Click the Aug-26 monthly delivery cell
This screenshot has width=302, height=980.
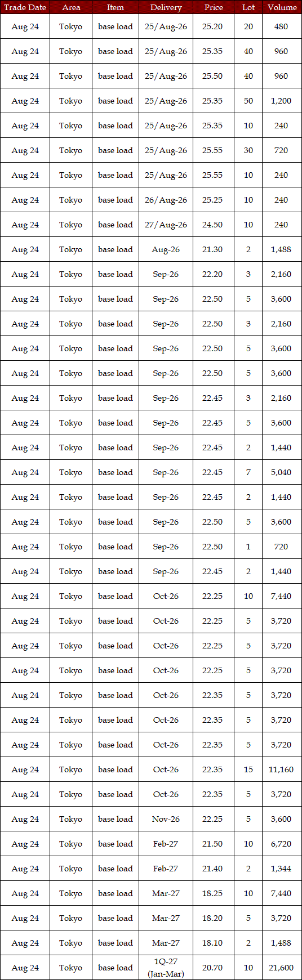pos(166,249)
